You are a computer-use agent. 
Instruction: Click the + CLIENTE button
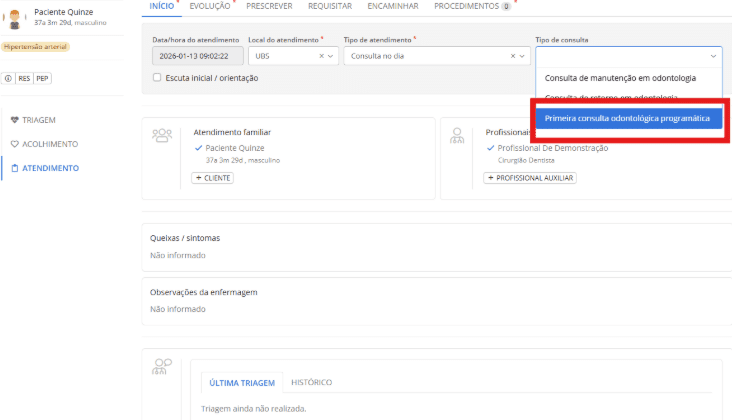pyautogui.click(x=212, y=178)
